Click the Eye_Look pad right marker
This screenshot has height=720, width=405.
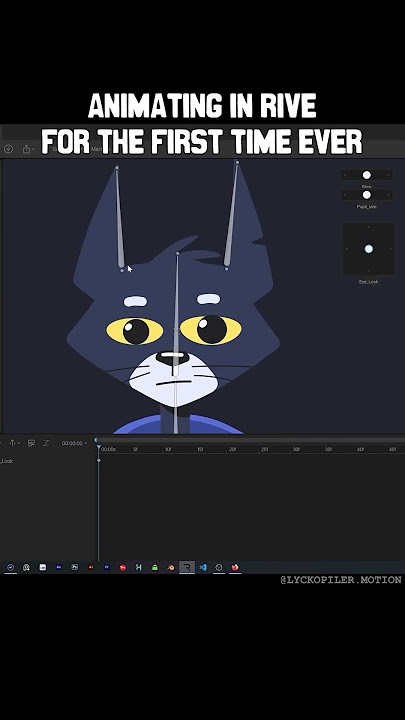(390, 249)
